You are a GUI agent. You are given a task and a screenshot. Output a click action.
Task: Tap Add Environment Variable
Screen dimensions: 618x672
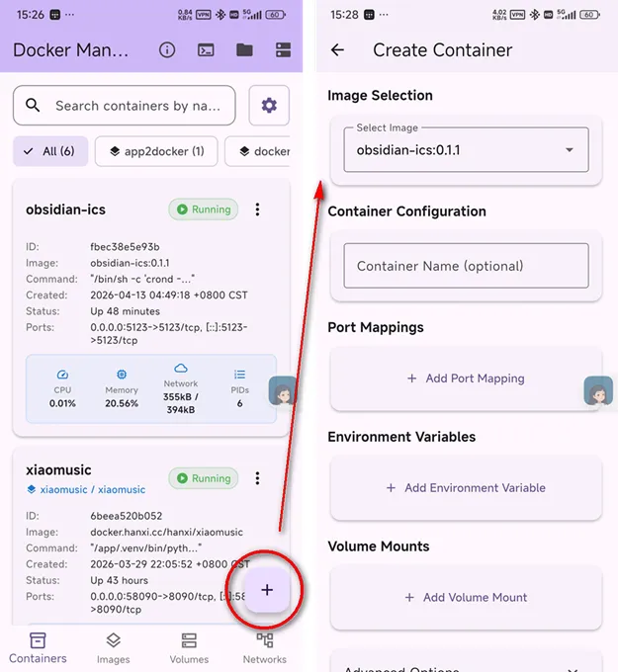466,488
